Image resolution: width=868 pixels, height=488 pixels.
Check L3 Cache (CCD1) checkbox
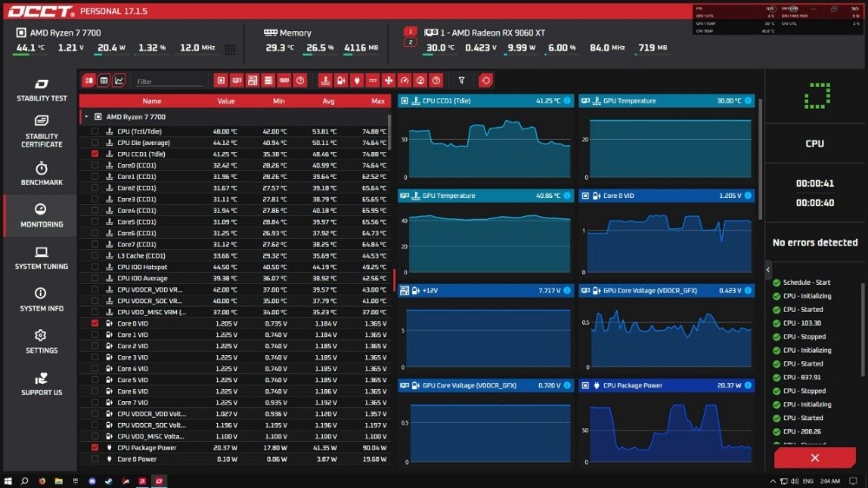[95, 256]
